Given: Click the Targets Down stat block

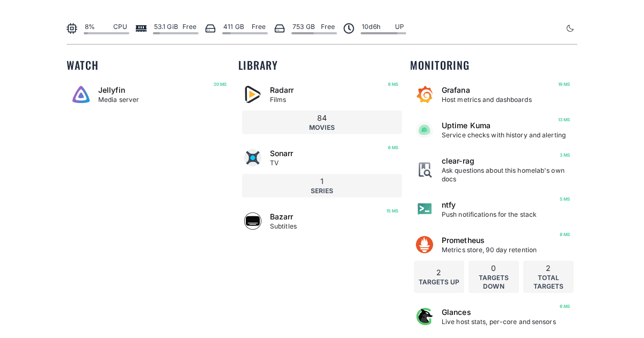Looking at the screenshot, I should tap(494, 277).
